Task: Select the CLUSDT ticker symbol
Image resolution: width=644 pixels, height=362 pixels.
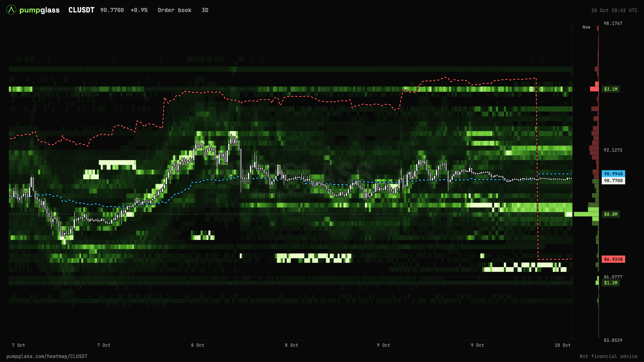Action: click(x=82, y=10)
